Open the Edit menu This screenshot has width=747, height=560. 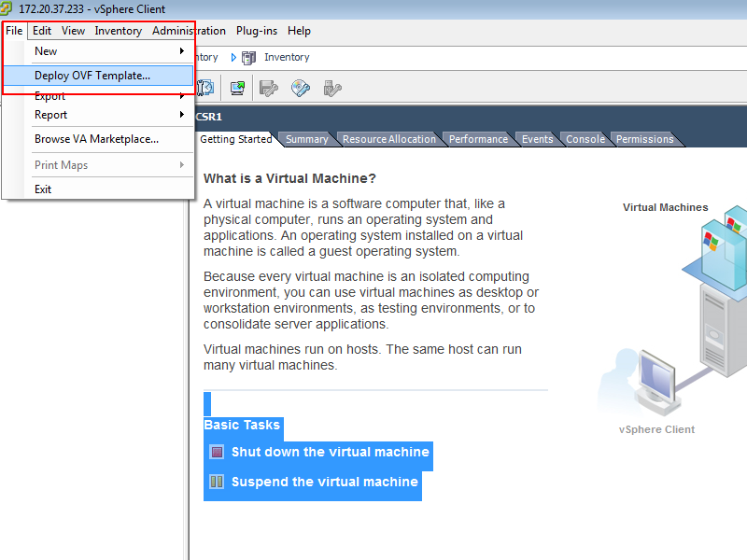pyautogui.click(x=42, y=31)
